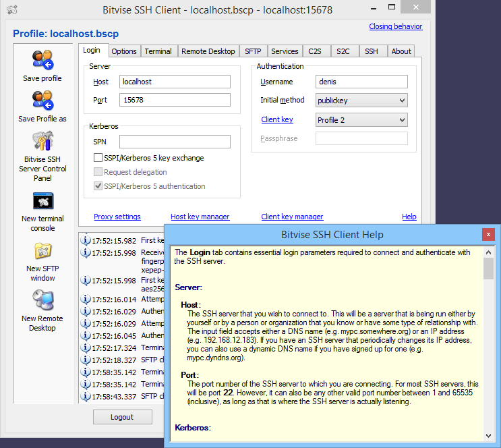This screenshot has height=448, width=501.
Task: Open the Closing behavior link
Action: 396,26
